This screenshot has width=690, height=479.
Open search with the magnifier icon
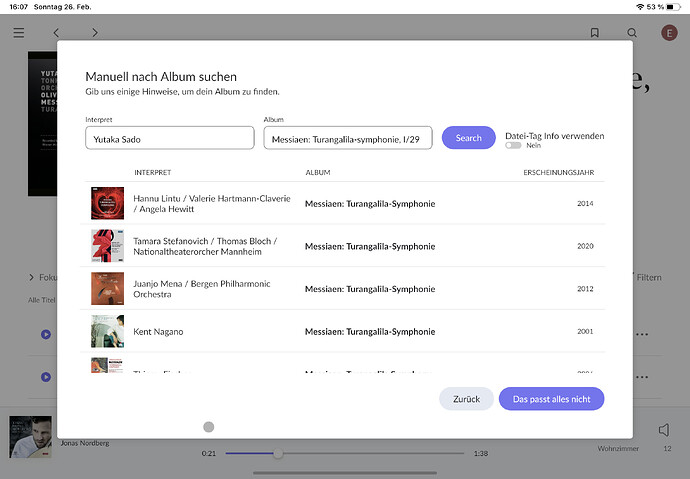pos(631,33)
